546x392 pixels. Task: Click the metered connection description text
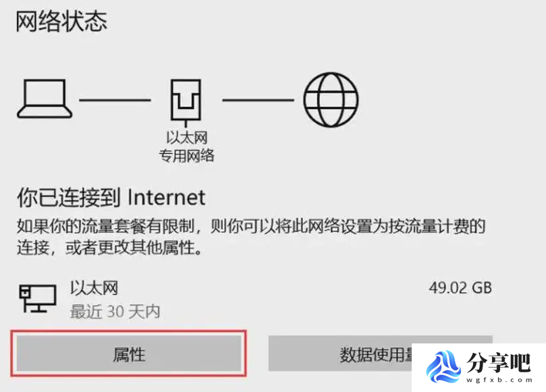click(251, 237)
